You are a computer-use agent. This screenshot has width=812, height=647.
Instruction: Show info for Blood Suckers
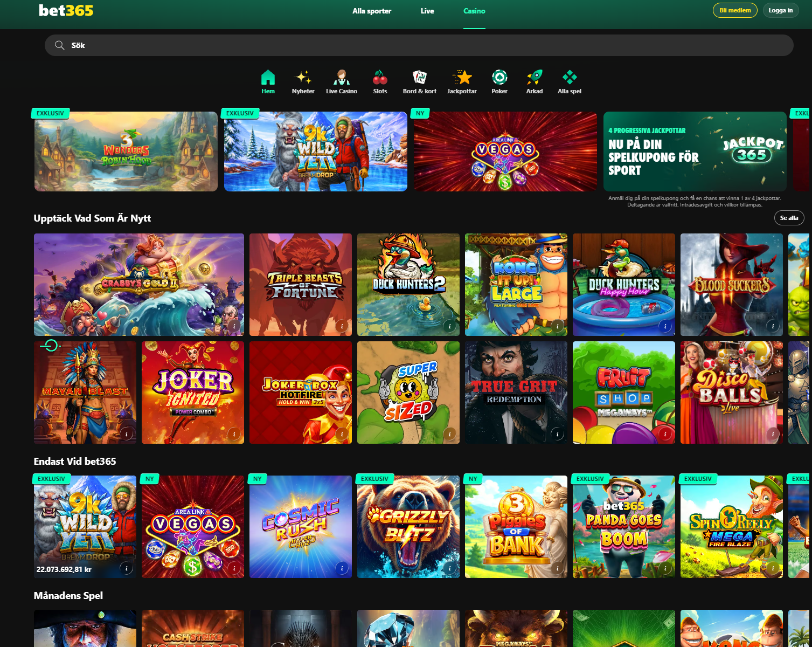coord(773,326)
